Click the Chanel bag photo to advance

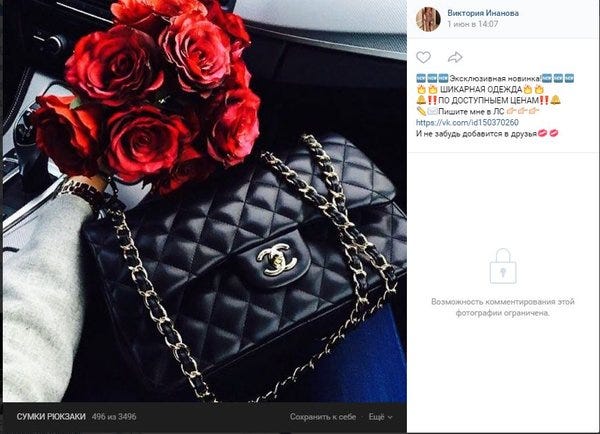pos(205,201)
